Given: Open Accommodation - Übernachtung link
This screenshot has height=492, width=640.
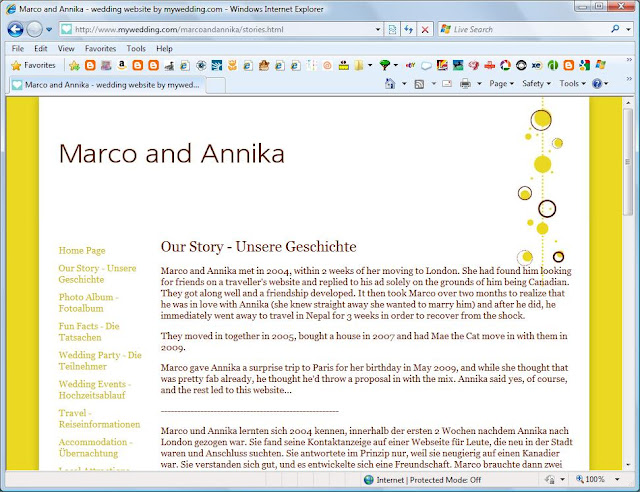Looking at the screenshot, I should (x=96, y=447).
